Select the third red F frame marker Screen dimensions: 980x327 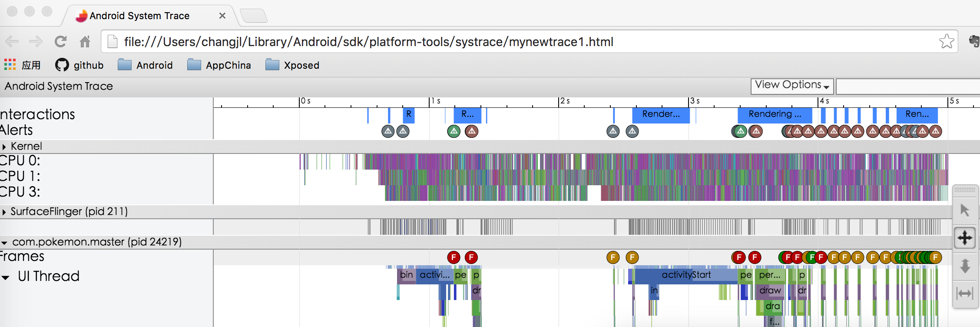point(739,257)
